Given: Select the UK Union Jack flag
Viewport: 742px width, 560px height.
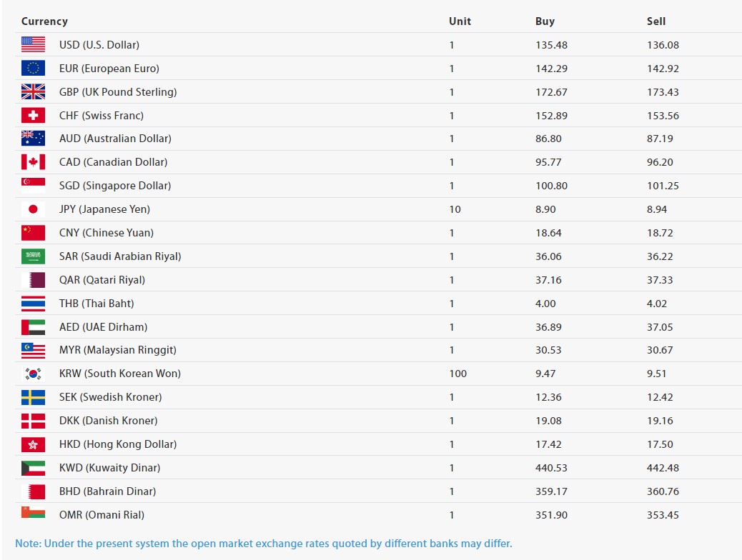Looking at the screenshot, I should click(33, 91).
